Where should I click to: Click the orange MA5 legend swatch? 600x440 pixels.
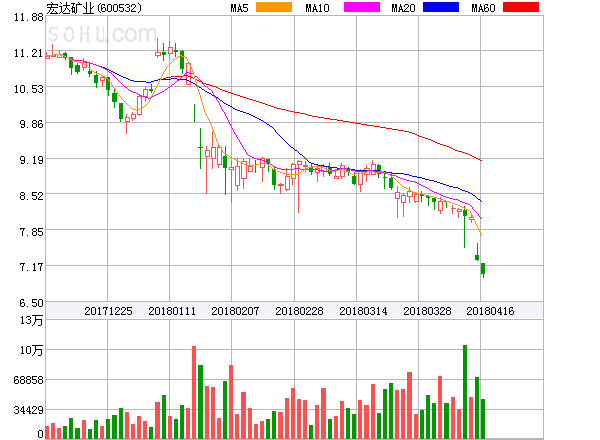point(274,7)
